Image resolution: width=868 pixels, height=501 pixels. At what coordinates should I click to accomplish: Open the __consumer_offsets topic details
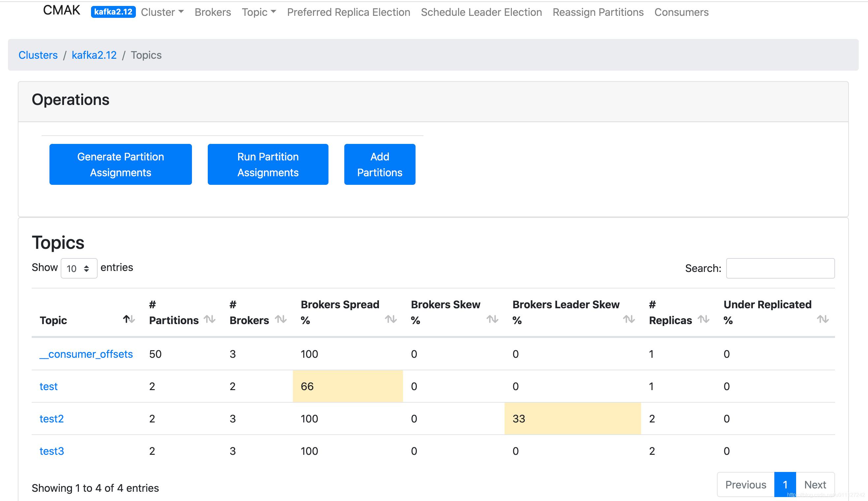click(86, 353)
